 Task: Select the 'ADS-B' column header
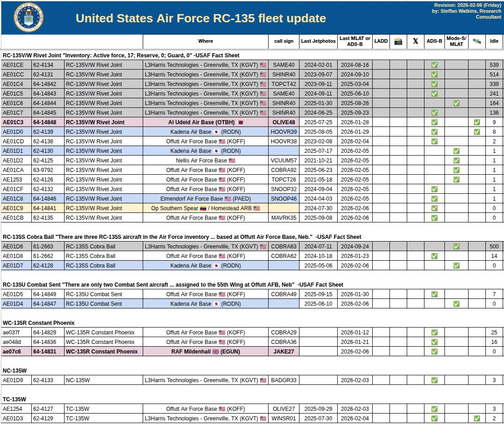click(434, 41)
